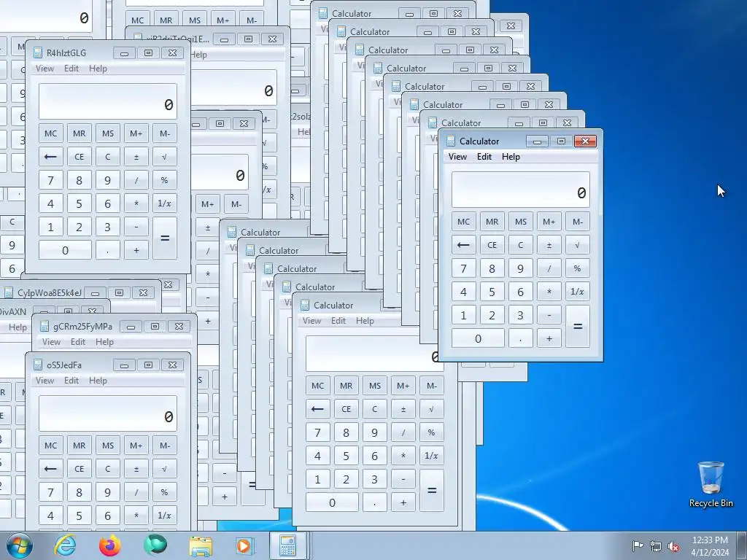
Task: Click MR button in active Calculator window
Action: tap(492, 222)
